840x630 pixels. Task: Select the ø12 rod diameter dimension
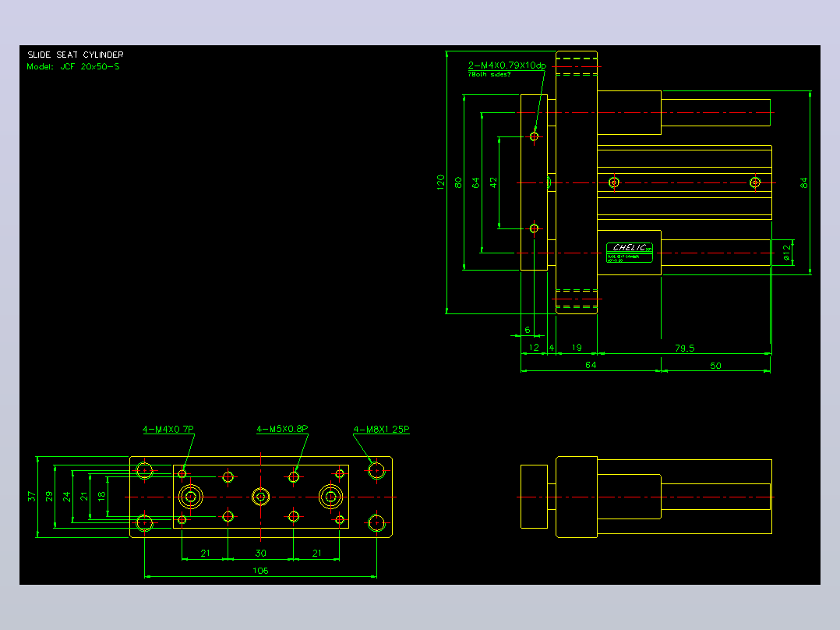786,253
